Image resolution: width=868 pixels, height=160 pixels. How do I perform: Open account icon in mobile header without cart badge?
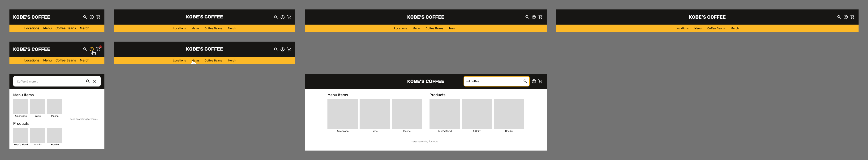click(92, 17)
